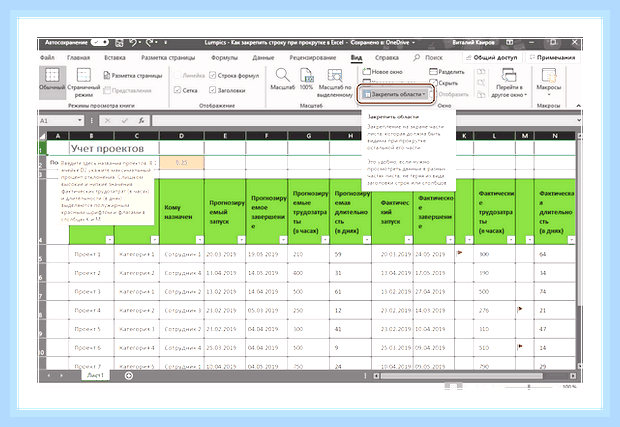This screenshot has width=620, height=427.
Task: Click the formula bar cancel X icon
Action: click(x=108, y=121)
